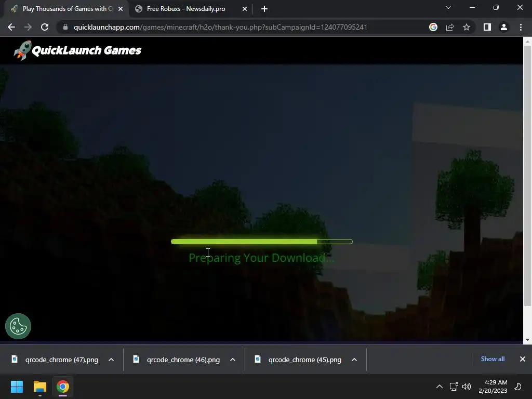This screenshot has width=532, height=399.
Task: Share this page via share icon
Action: (x=450, y=27)
